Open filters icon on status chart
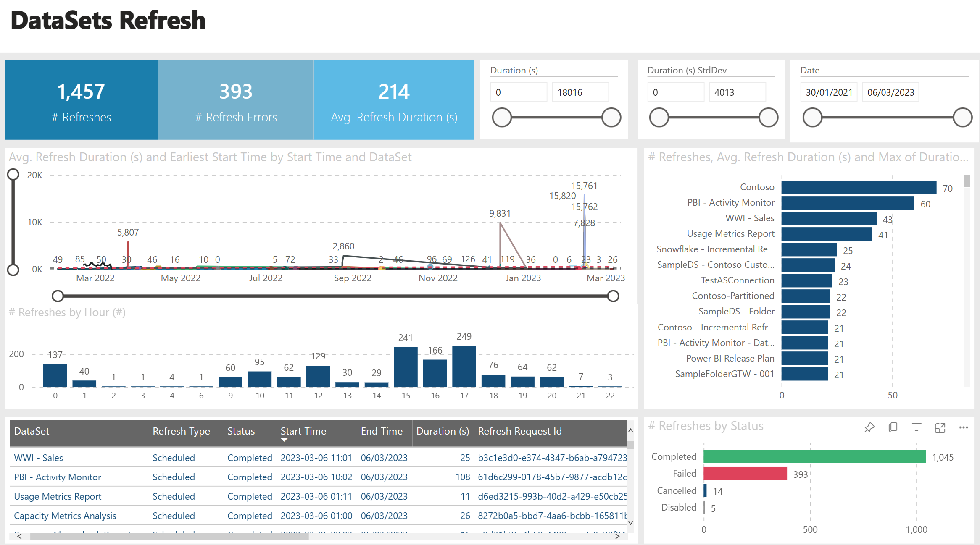The height and width of the screenshot is (545, 980). pyautogui.click(x=917, y=427)
